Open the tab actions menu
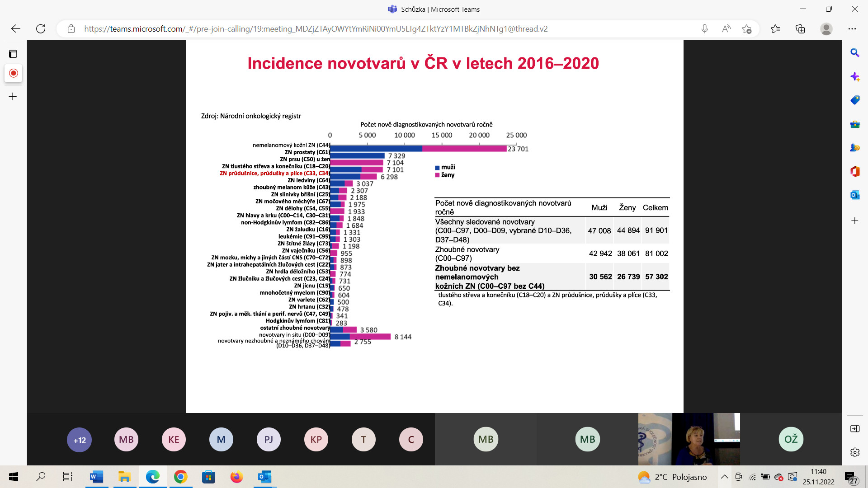The image size is (868, 488). click(x=13, y=54)
